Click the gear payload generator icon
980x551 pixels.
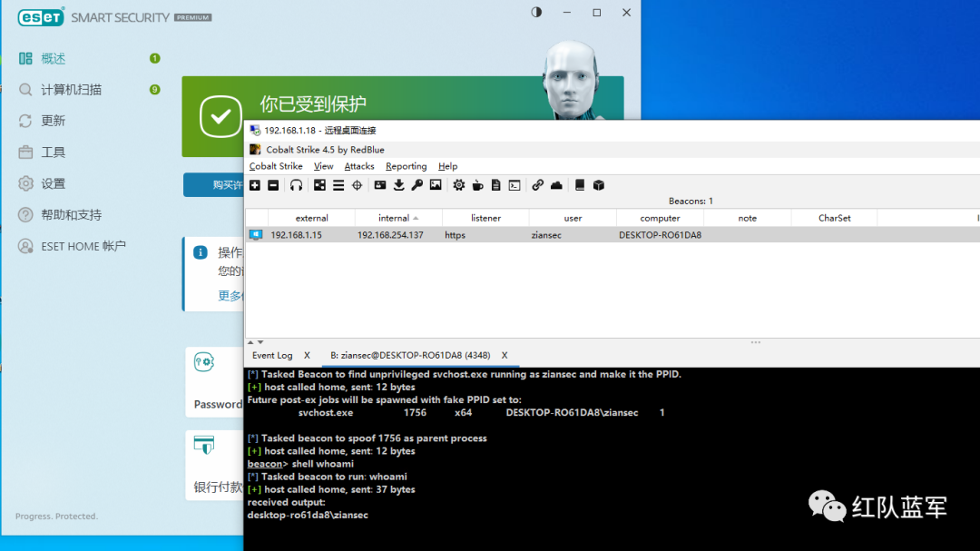(459, 185)
